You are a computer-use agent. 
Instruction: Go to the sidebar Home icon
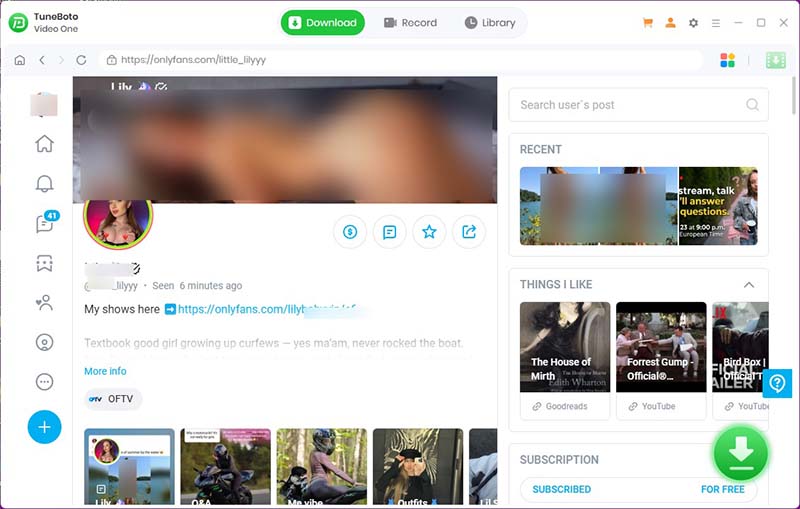tap(44, 144)
